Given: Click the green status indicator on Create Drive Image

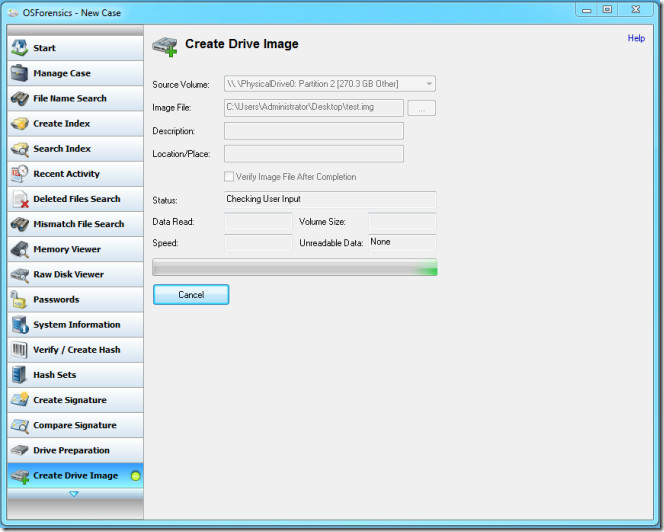Looking at the screenshot, I should click(x=136, y=476).
